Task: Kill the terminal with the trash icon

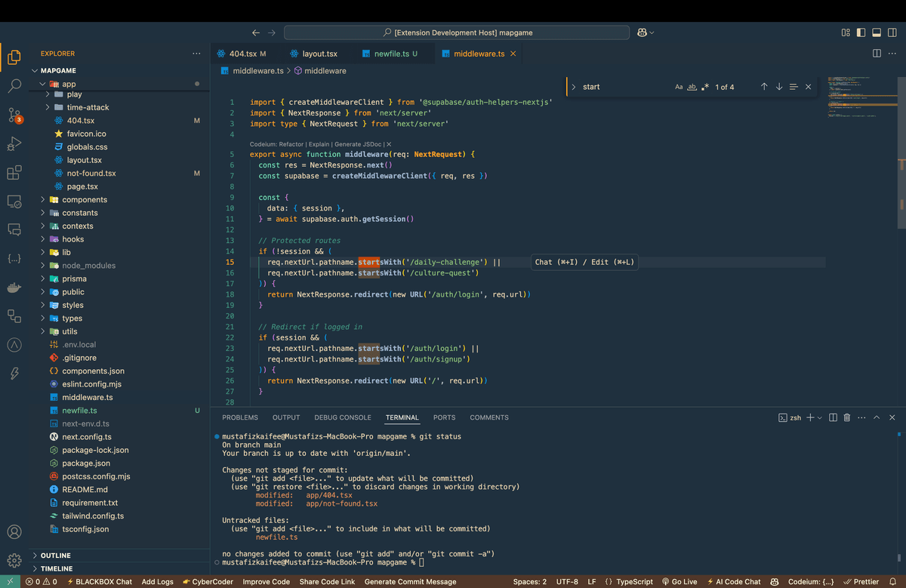Action: 846,417
